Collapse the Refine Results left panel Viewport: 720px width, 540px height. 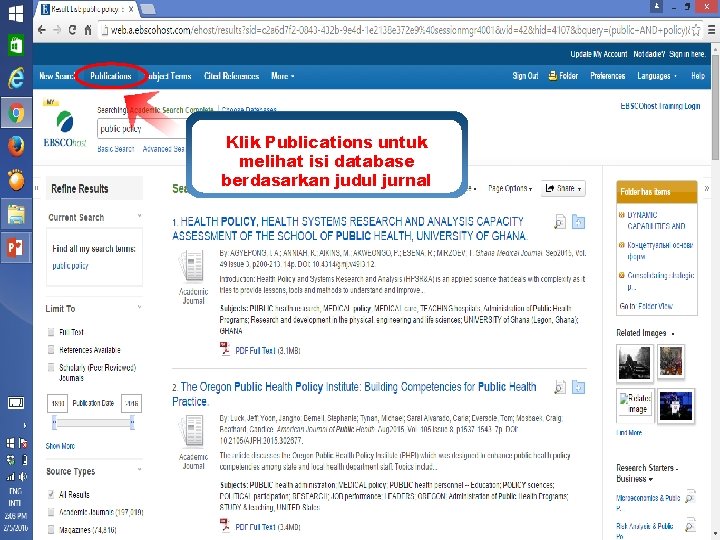[x=37, y=188]
